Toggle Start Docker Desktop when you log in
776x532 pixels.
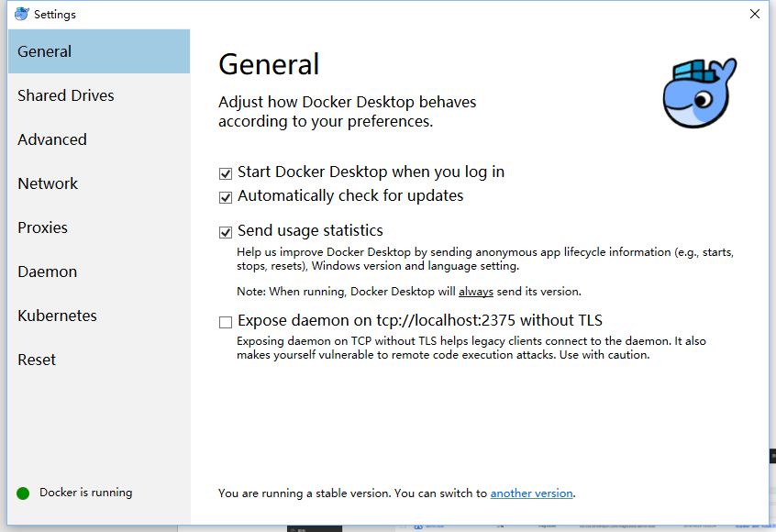226,173
